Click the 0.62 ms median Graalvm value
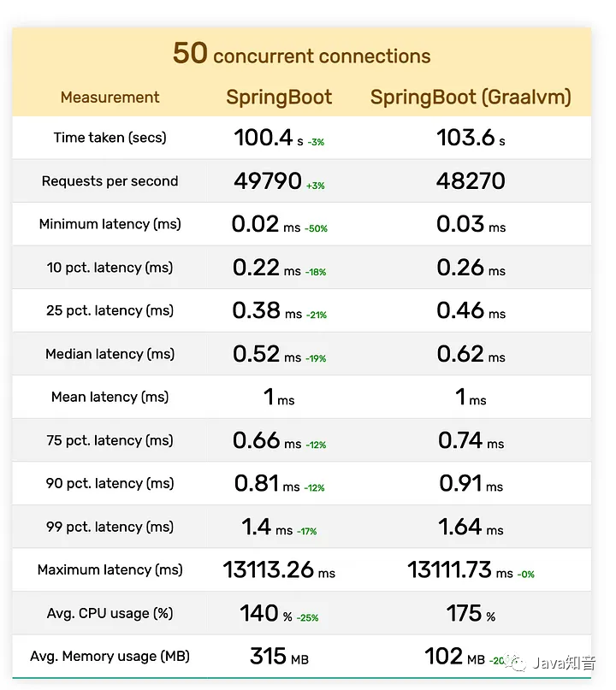The height and width of the screenshot is (690, 616). click(471, 354)
